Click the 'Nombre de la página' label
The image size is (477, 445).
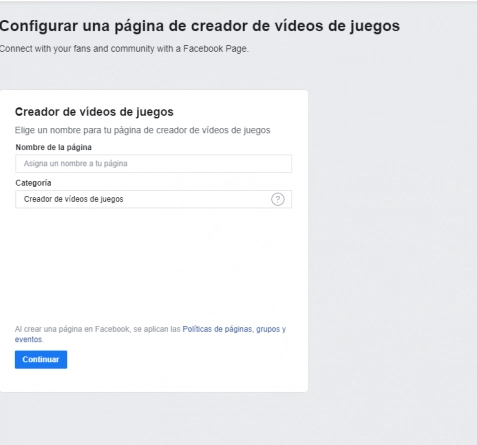[54, 147]
